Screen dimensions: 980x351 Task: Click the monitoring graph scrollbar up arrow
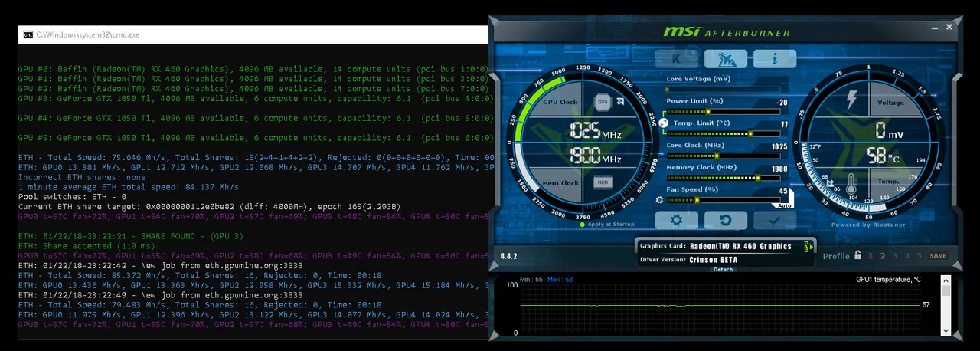pos(946,280)
